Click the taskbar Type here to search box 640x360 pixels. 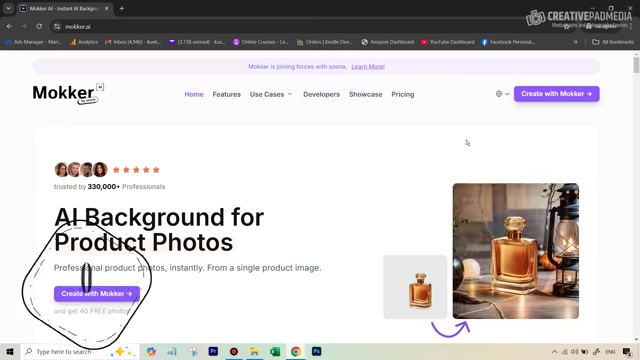(80, 351)
